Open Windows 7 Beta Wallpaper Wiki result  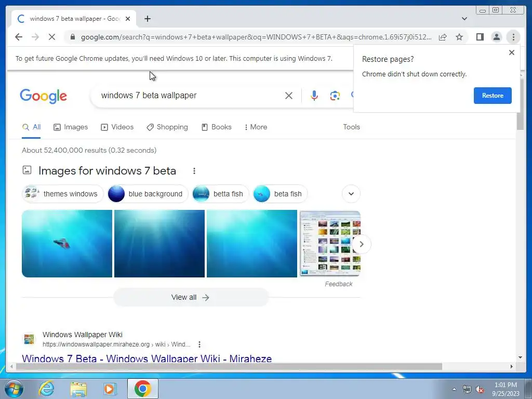[x=147, y=358]
